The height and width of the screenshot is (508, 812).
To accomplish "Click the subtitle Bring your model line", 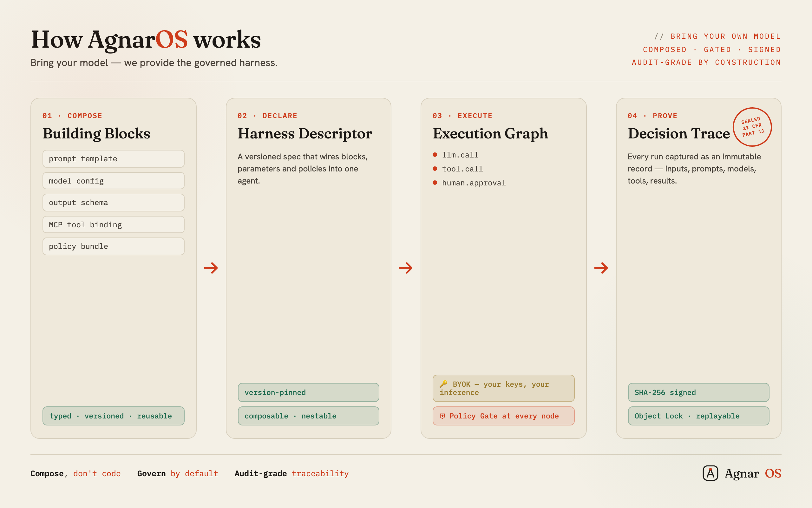I will (x=154, y=63).
